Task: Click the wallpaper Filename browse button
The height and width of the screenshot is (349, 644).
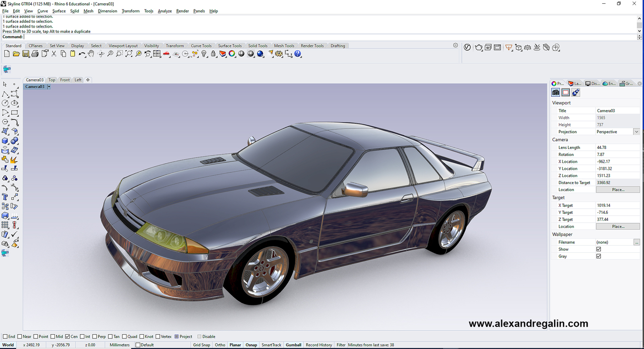Action: click(x=636, y=242)
